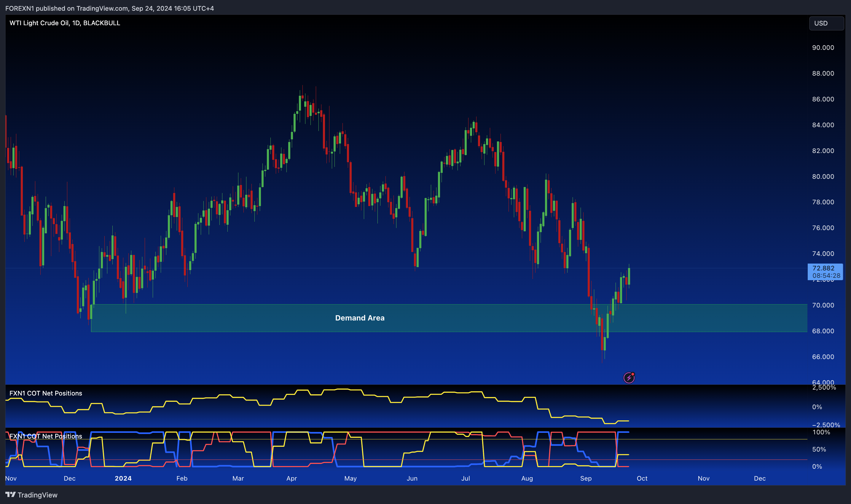
Task: Click the Aug label on time axis
Action: click(527, 478)
